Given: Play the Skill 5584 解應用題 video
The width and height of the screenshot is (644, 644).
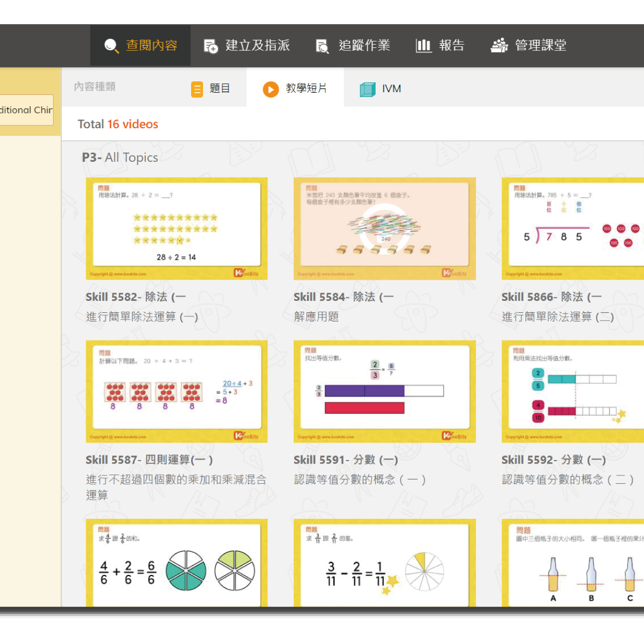Looking at the screenshot, I should tap(384, 228).
